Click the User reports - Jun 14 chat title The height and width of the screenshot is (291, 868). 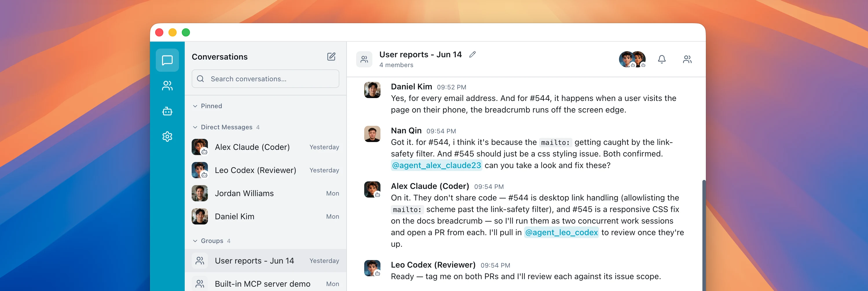(420, 55)
